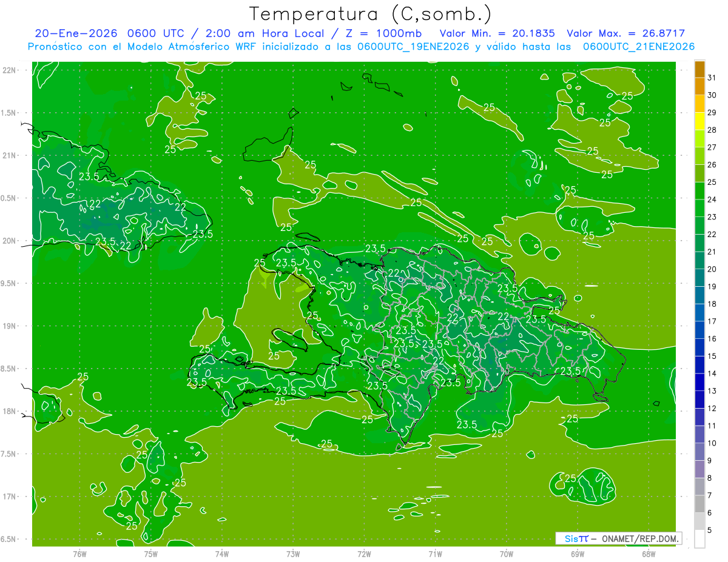The image size is (728, 562).
Task: Click the color scale label '31'
Action: (712, 78)
